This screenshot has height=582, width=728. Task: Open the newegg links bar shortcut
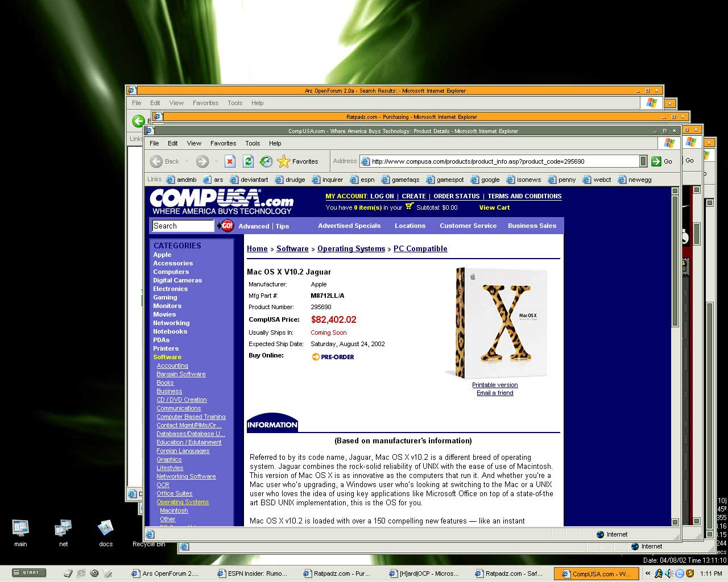pos(635,180)
